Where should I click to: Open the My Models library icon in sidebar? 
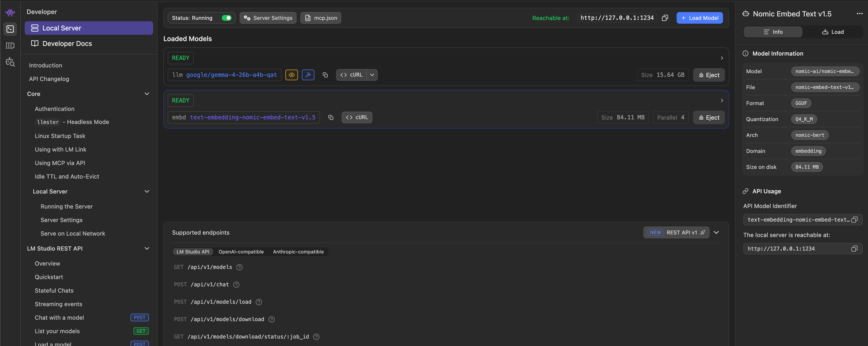pyautogui.click(x=10, y=45)
